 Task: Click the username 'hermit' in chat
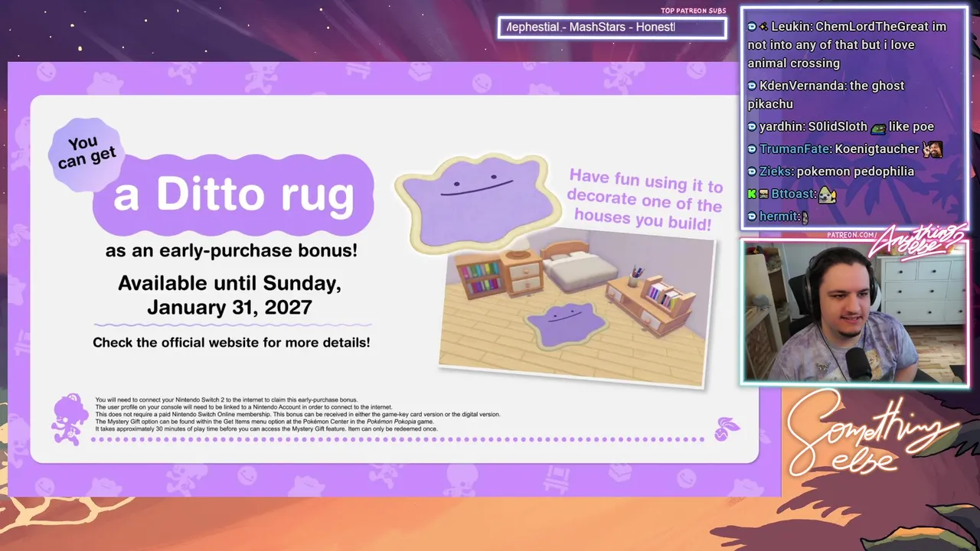click(779, 217)
